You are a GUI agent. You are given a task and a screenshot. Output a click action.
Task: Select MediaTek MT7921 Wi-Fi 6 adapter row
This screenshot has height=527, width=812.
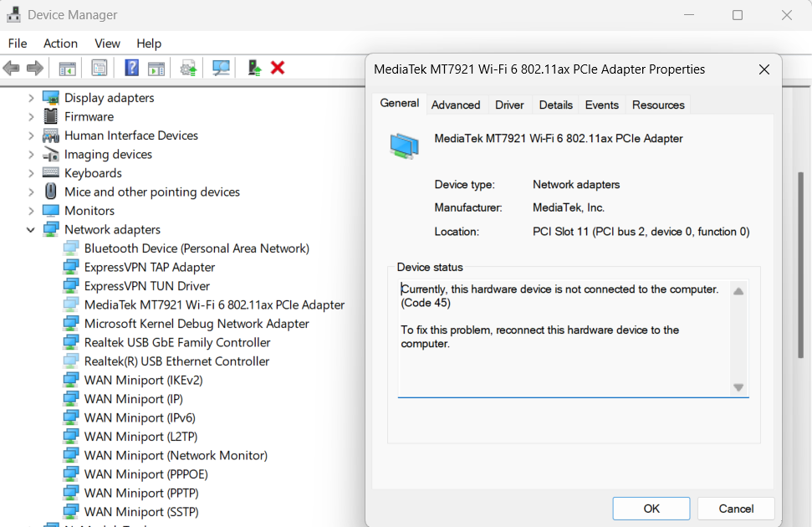(x=214, y=304)
